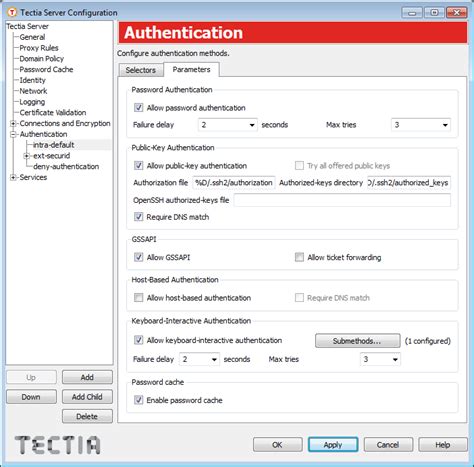The width and height of the screenshot is (474, 467).
Task: Enable Allow host-based authentication checkbox
Action: coord(138,298)
